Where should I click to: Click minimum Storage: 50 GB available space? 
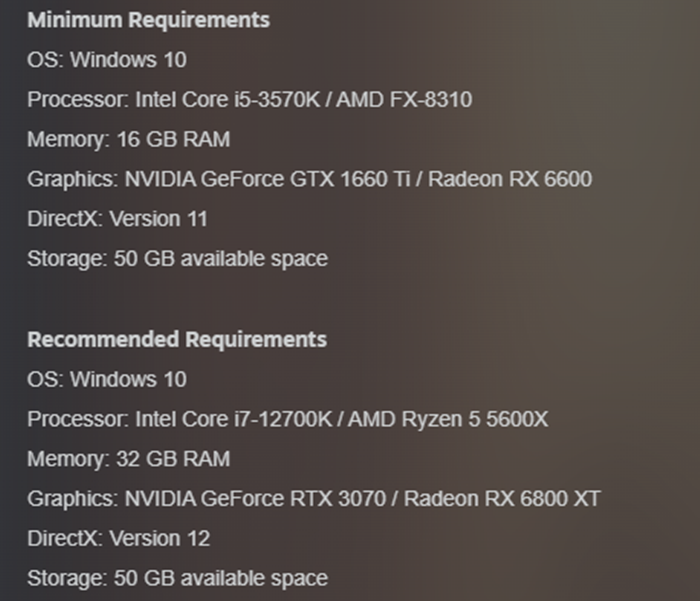[x=178, y=259]
